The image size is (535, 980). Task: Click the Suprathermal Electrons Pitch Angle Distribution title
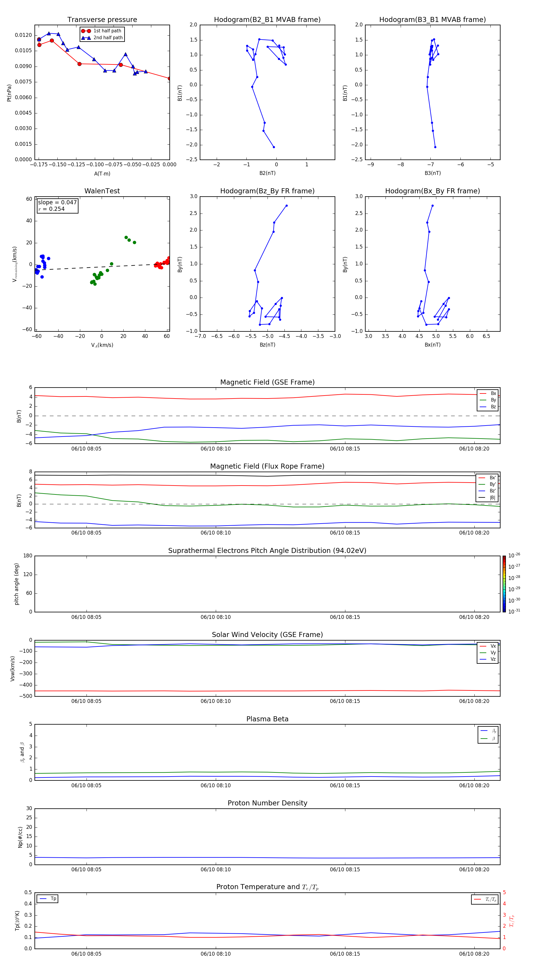(x=267, y=551)
